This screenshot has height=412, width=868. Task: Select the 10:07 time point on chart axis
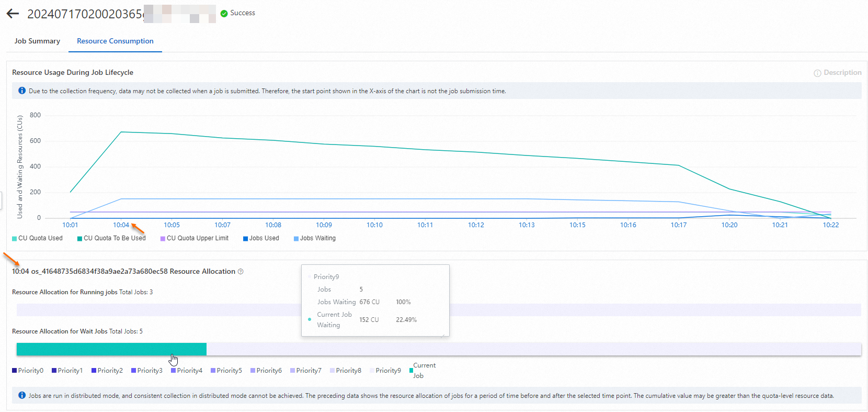tap(222, 225)
